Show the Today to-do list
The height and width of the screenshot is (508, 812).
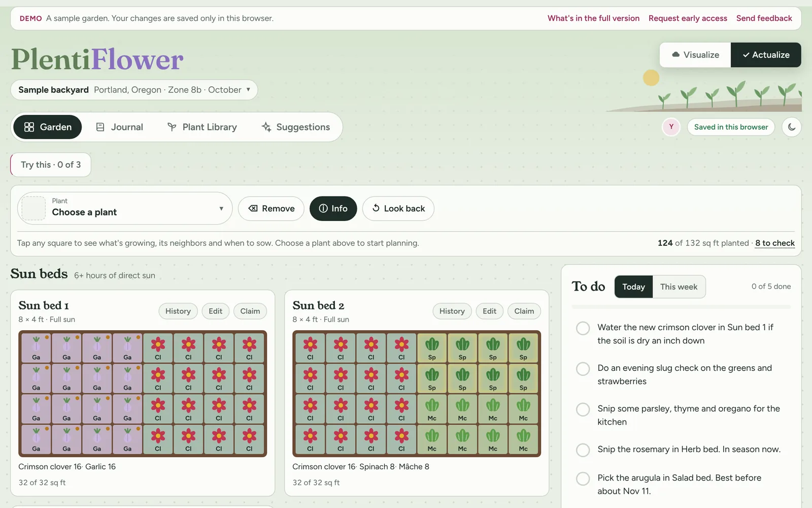(633, 287)
